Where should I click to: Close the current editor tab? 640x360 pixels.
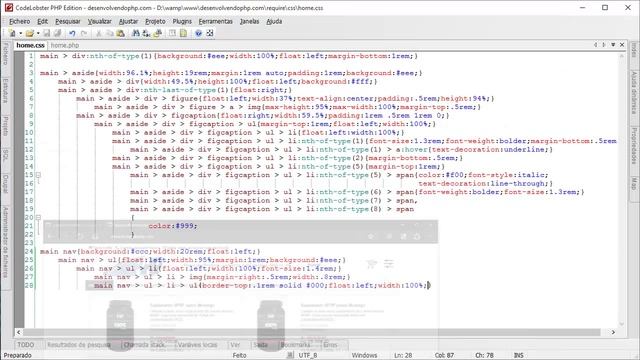point(622,44)
